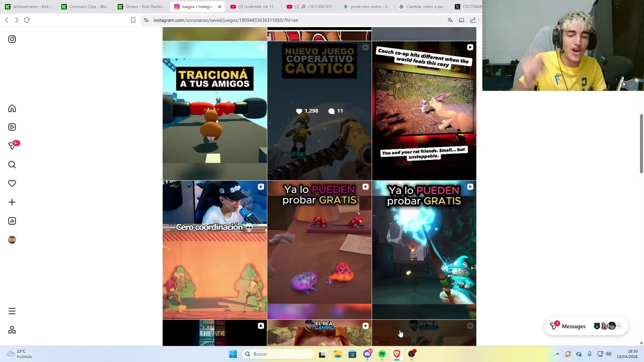This screenshot has width=644, height=362.
Task: Open Instagram Search
Action: (x=12, y=165)
